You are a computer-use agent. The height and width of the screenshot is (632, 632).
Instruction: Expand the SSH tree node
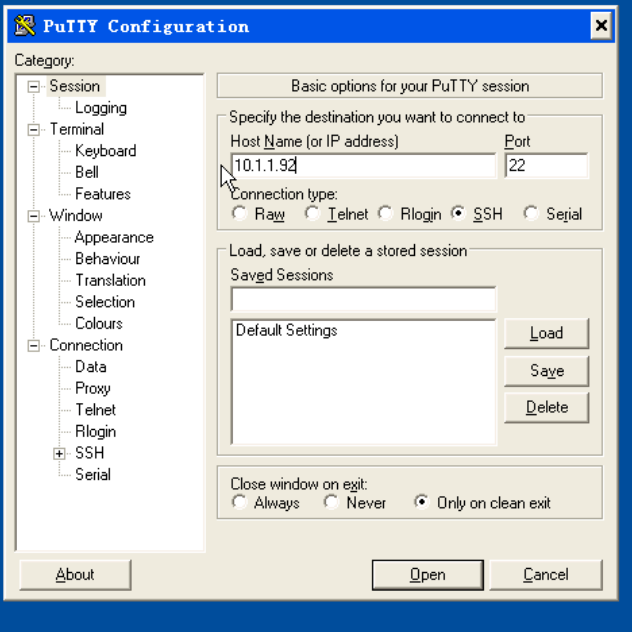pos(59,453)
